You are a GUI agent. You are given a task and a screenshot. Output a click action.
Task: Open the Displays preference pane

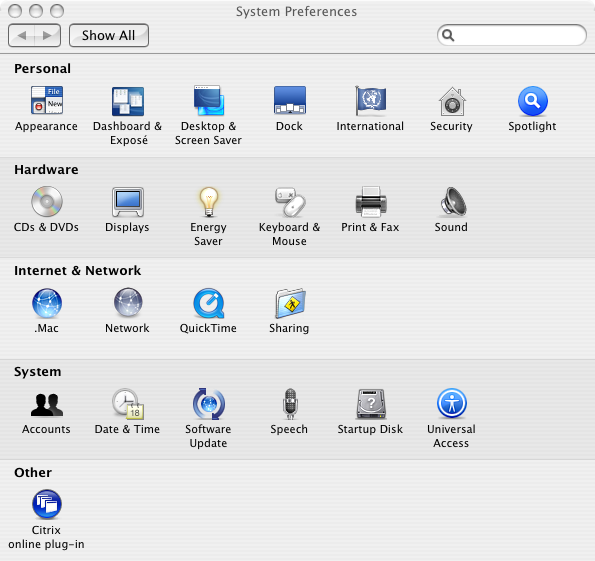pyautogui.click(x=128, y=202)
